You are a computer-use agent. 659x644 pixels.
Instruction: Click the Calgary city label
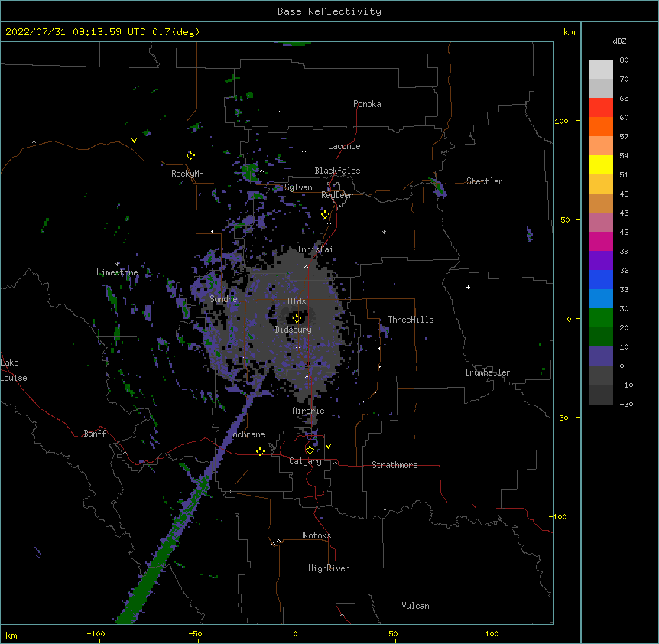305,461
